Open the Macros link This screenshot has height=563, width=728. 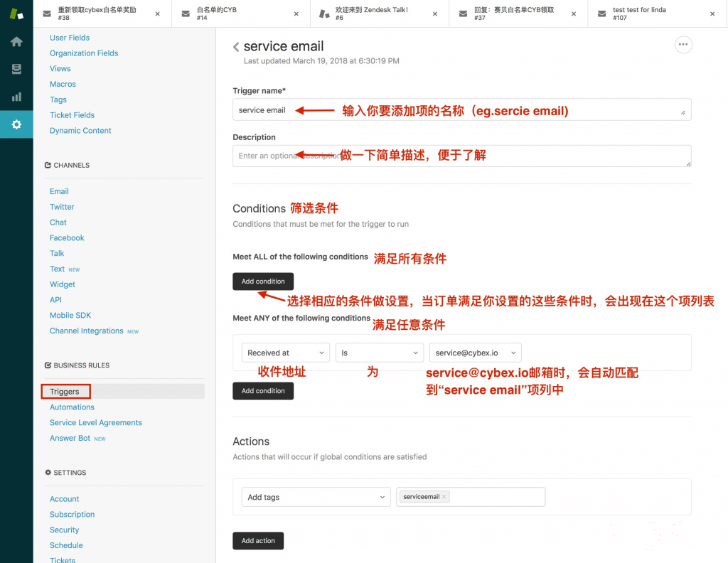[63, 84]
